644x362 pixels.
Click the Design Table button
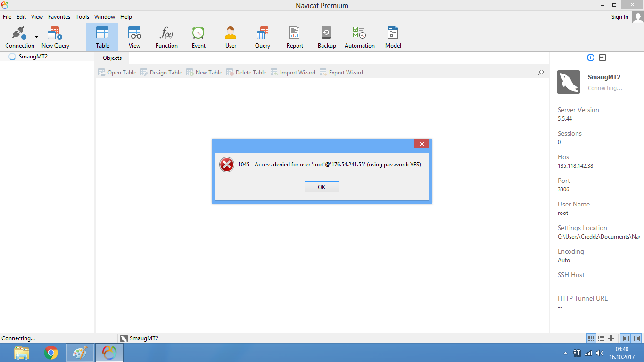click(161, 73)
